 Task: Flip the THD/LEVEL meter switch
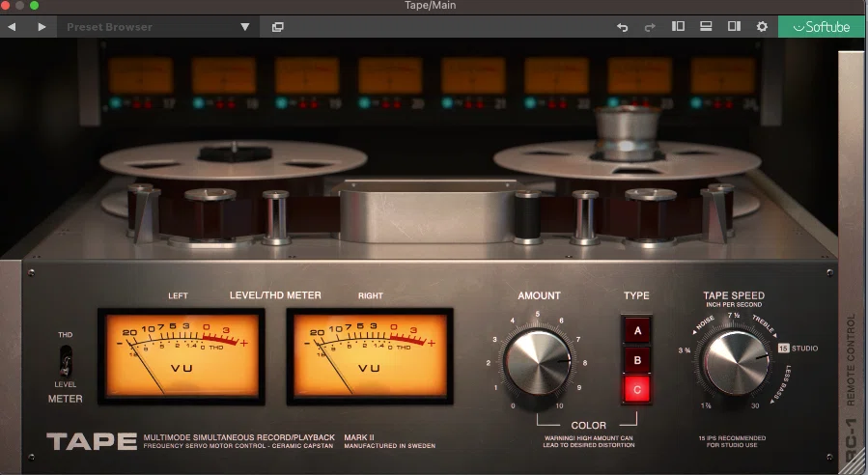(x=66, y=360)
